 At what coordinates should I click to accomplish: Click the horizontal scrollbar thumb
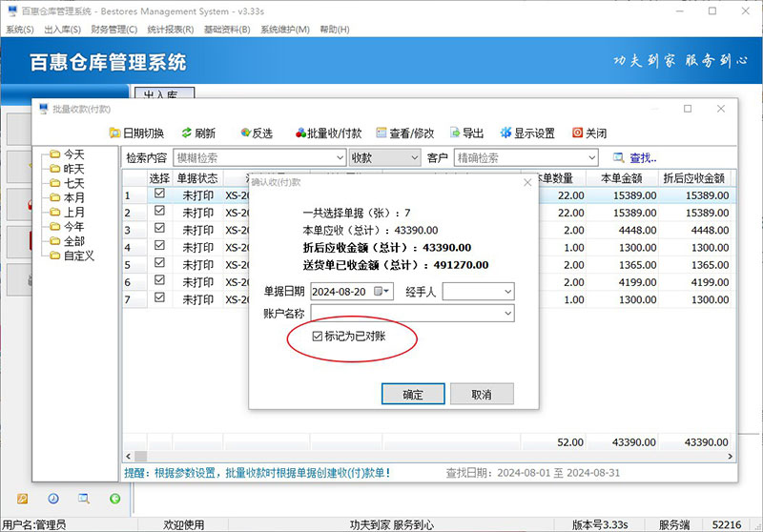click(x=141, y=456)
